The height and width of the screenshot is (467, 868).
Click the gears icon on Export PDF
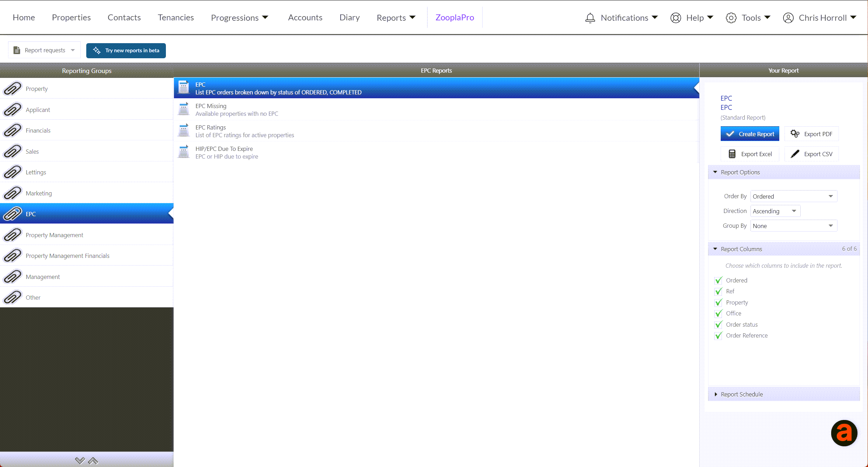[795, 134]
